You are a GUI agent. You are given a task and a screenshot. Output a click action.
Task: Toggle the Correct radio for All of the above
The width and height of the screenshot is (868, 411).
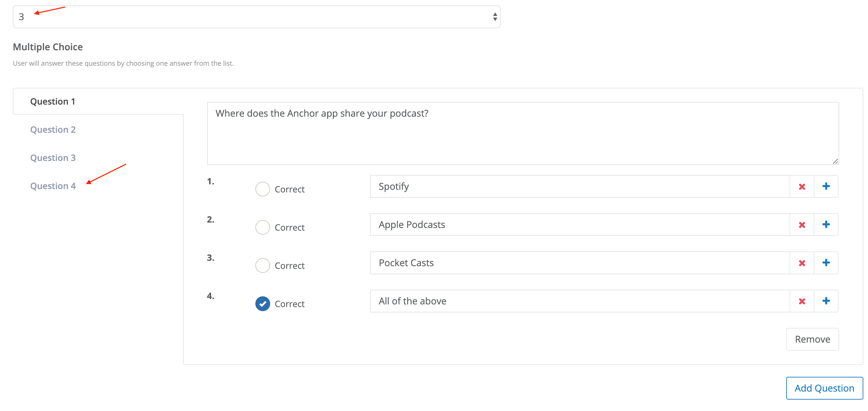(x=262, y=304)
